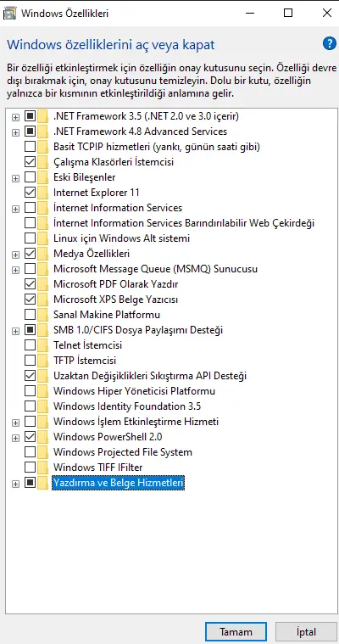Image resolution: width=339 pixels, height=644 pixels.
Task: Click folder icon beside Microsoft XPS Belge Yazıcısı
Action: coord(42,300)
